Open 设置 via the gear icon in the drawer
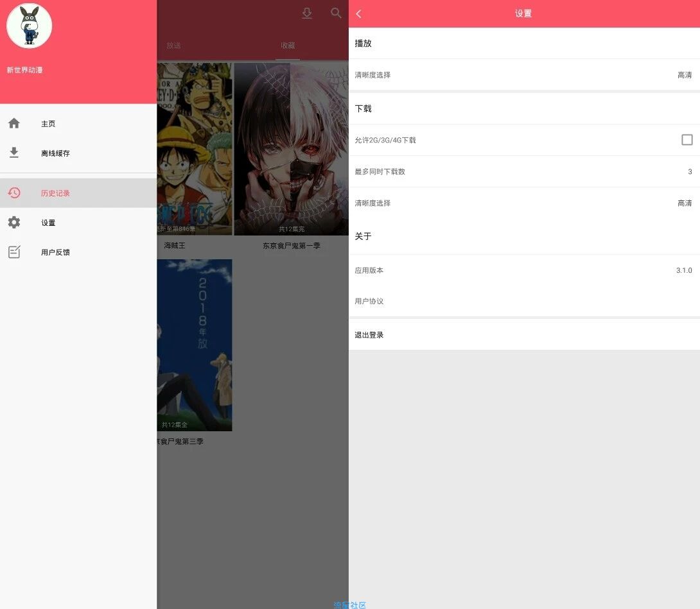Viewport: 700px width, 609px height. click(14, 222)
